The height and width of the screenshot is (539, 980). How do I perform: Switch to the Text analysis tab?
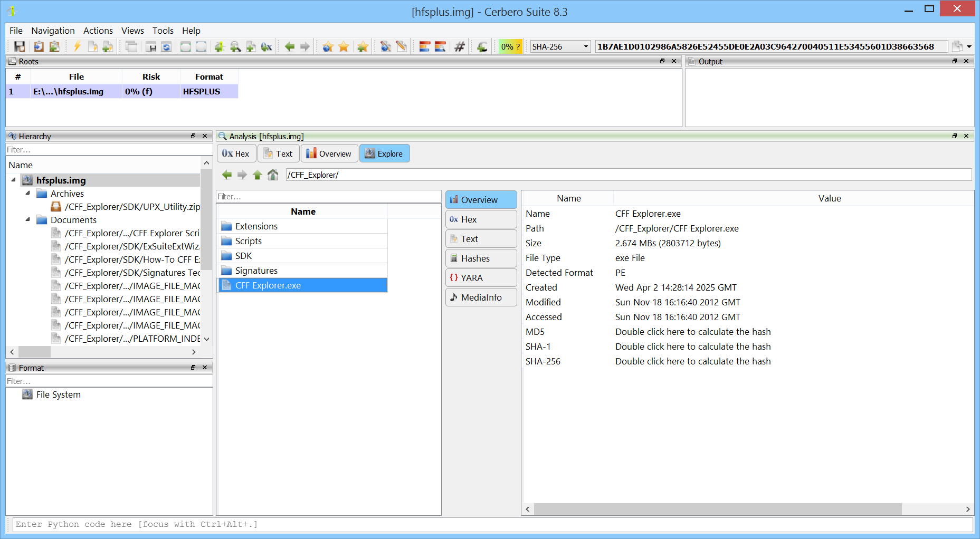[x=279, y=153]
